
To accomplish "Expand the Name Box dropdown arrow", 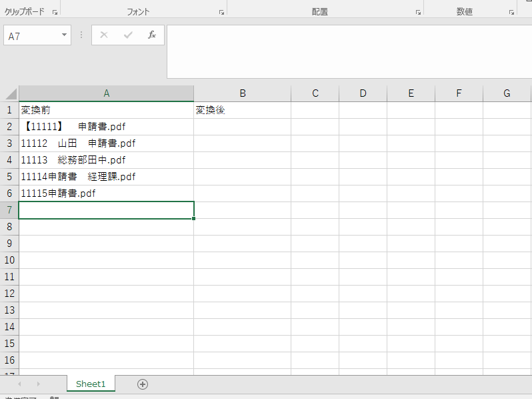I will [64, 35].
